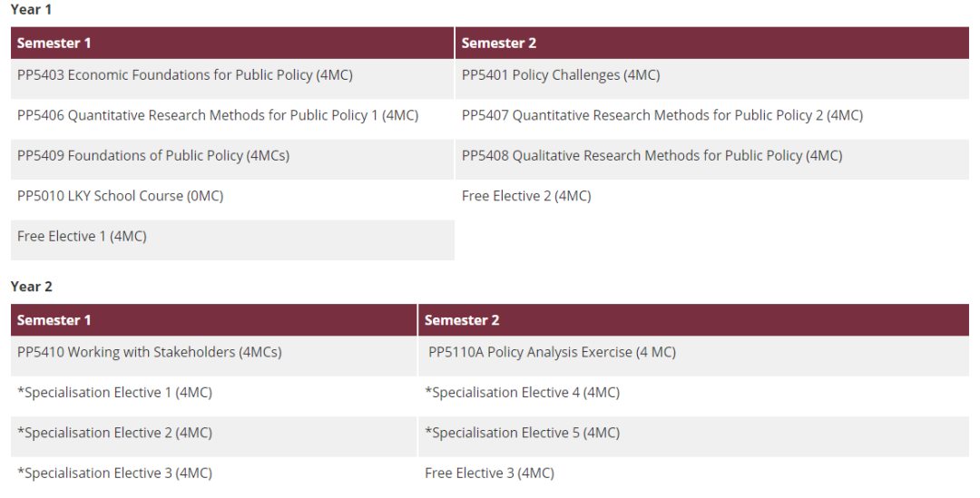This screenshot has width=980, height=498.
Task: Click PP5010 LKY School Course cell
Action: pos(120,196)
